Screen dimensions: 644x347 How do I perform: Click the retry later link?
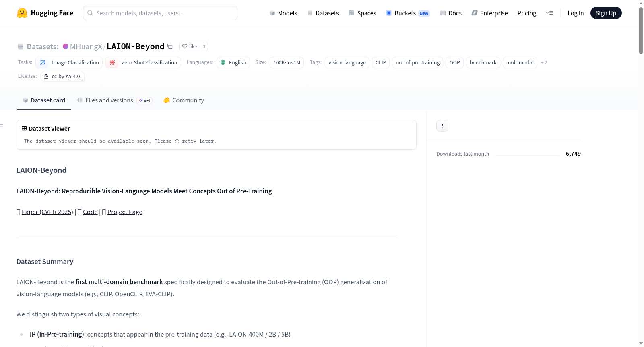coord(198,141)
